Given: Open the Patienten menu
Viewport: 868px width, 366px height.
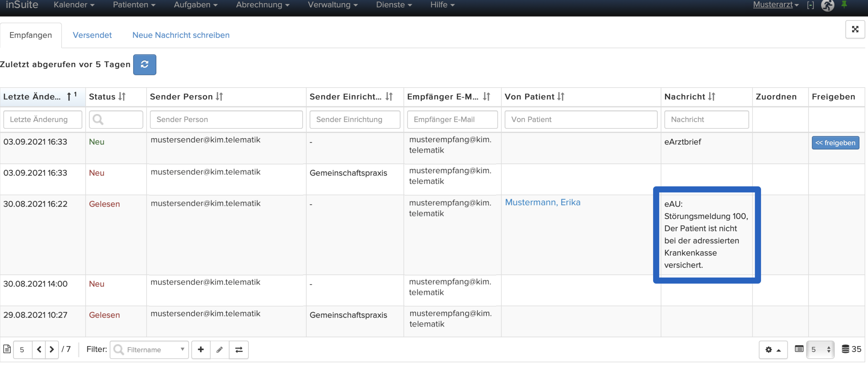Looking at the screenshot, I should [x=134, y=5].
